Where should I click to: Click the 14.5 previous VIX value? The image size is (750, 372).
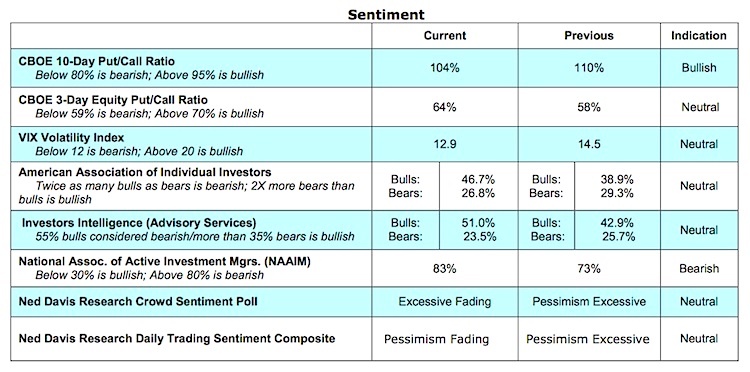[x=589, y=144]
